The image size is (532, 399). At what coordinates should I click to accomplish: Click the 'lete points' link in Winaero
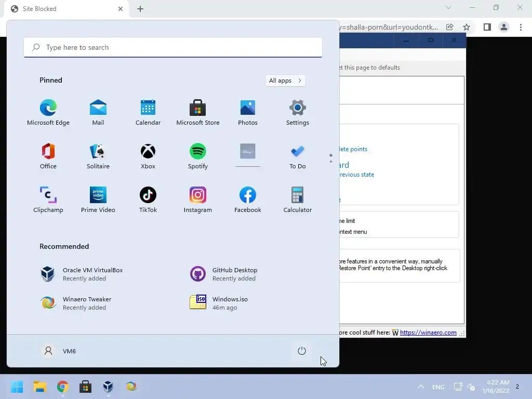353,149
